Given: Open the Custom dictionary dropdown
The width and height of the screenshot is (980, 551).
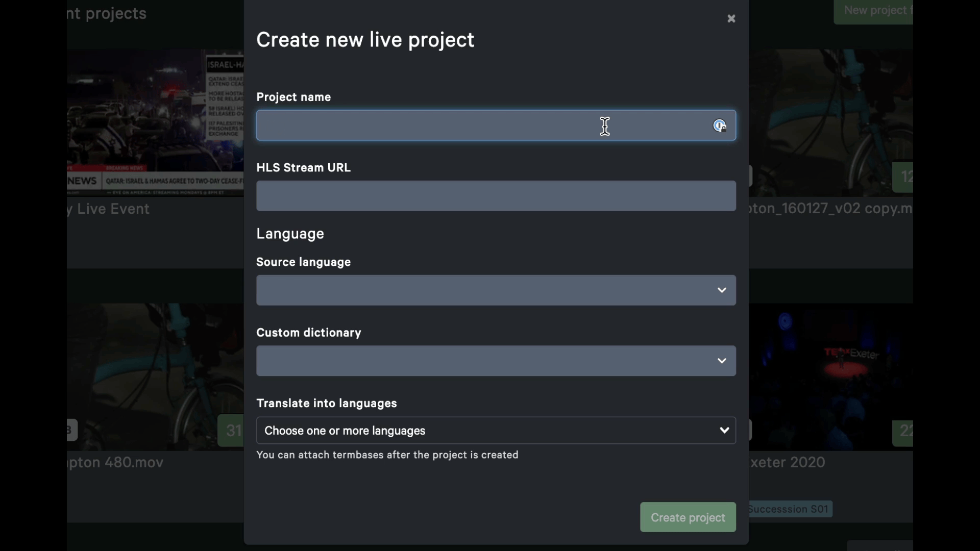Looking at the screenshot, I should (496, 361).
